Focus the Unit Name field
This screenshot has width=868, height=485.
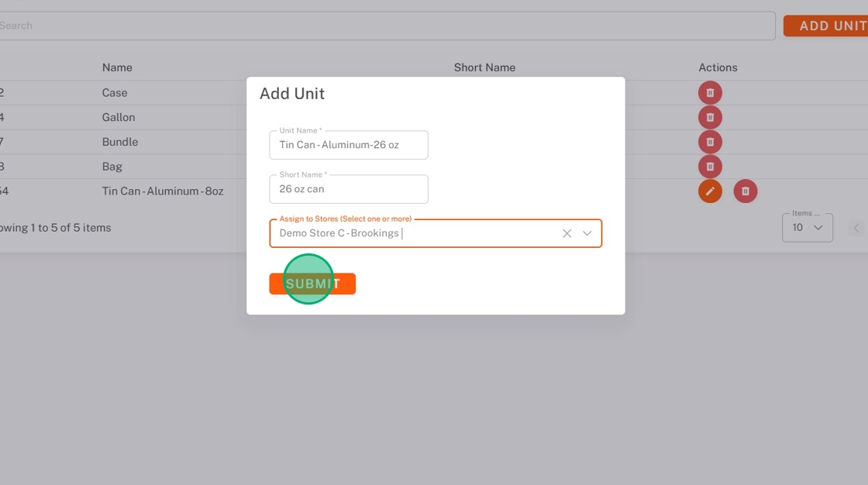pos(349,146)
